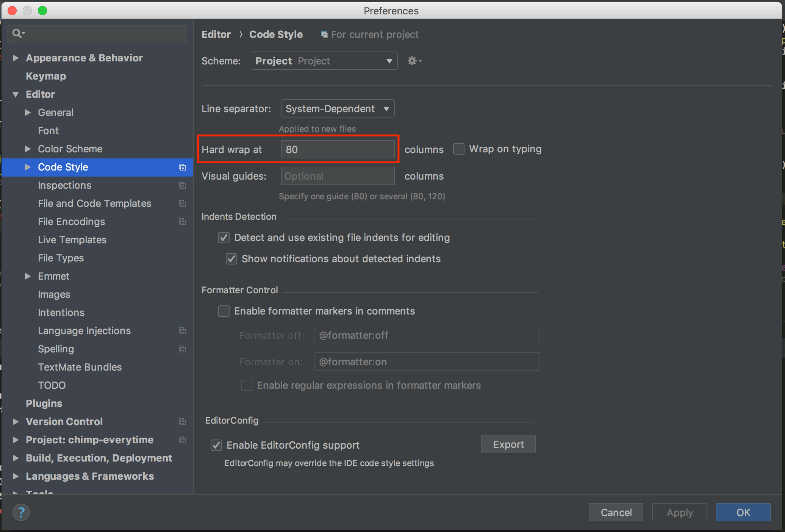Viewport: 785px width, 532px height.
Task: Click the Hard wrap at field
Action: coord(337,149)
